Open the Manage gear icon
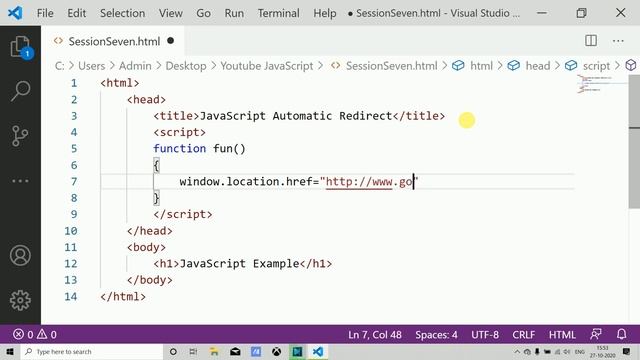Screen dimensions: 640x360 tap(20, 300)
